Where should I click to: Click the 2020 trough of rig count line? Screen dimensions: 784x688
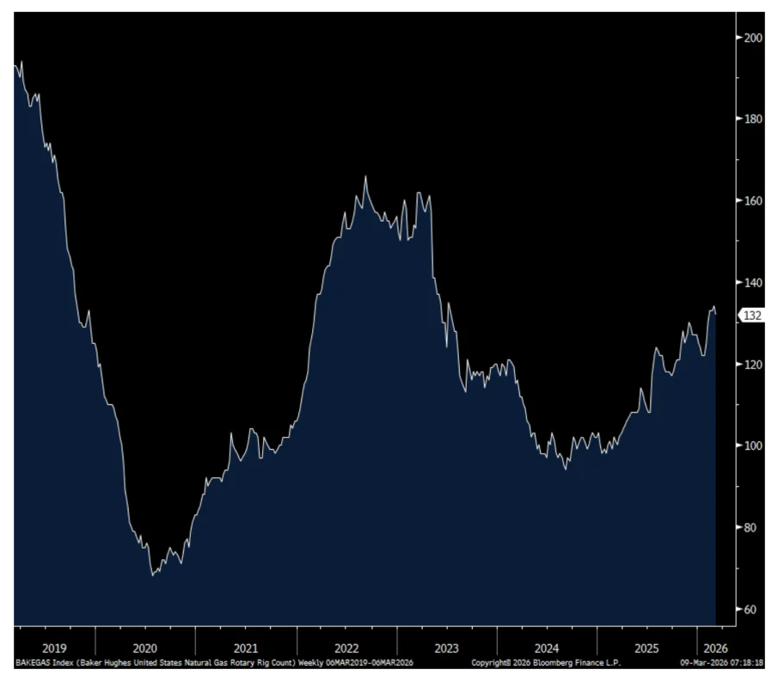click(153, 574)
